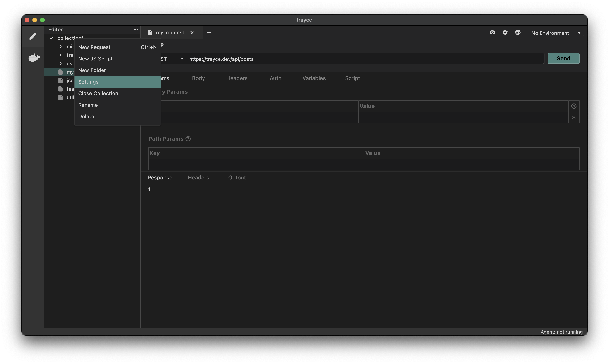Open the HTTP method dropdown arrow
The width and height of the screenshot is (609, 364).
click(x=182, y=59)
